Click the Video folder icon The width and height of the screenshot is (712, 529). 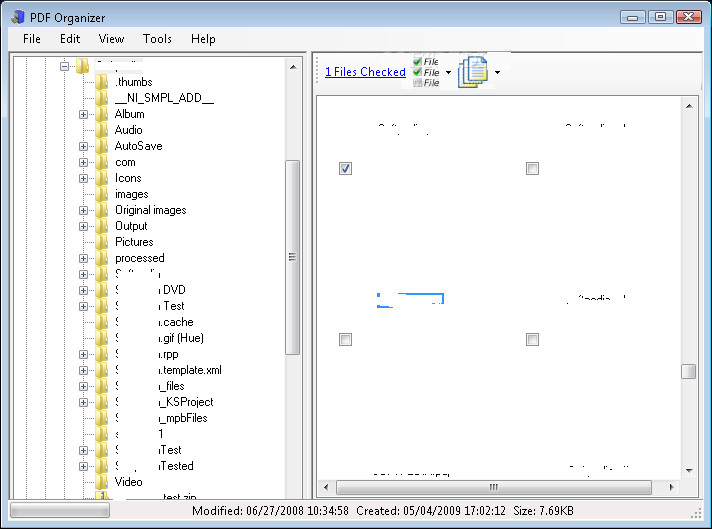pyautogui.click(x=101, y=482)
